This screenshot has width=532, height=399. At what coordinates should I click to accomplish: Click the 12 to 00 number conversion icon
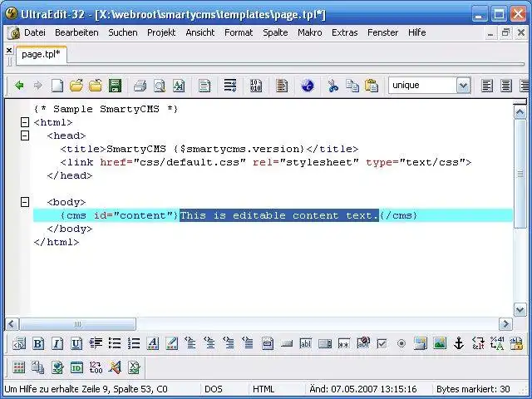tap(96, 367)
